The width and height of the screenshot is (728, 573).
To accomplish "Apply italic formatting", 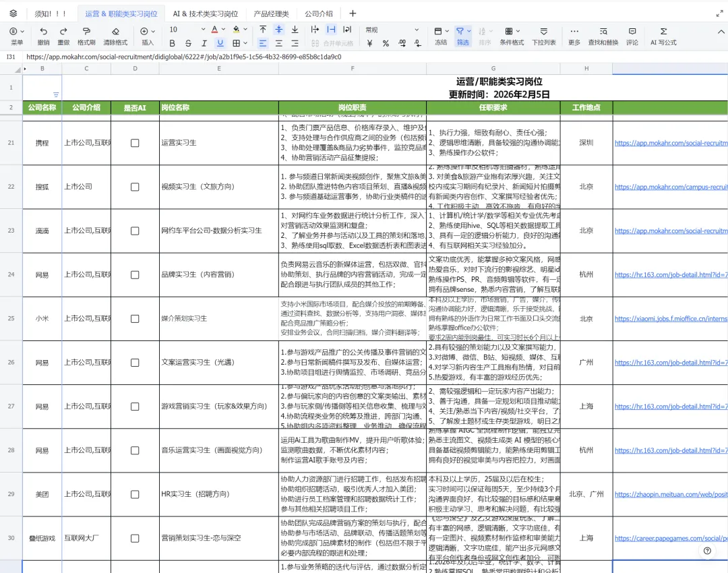I will (204, 43).
